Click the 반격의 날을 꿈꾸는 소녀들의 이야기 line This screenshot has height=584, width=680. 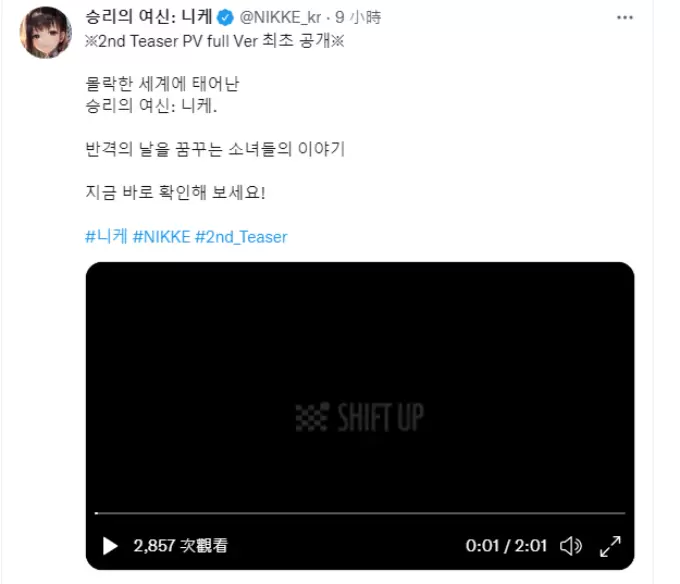coord(215,149)
